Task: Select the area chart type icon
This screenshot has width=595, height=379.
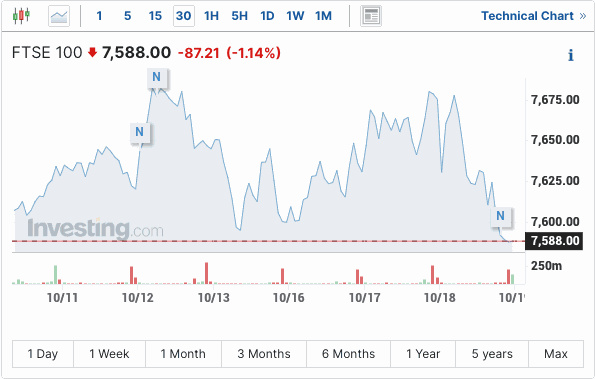Action: click(59, 16)
